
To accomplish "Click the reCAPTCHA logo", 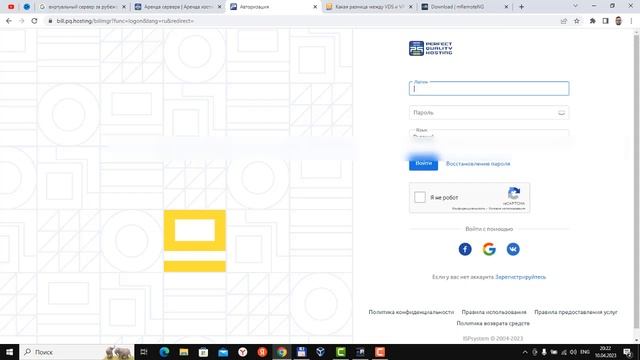I will [514, 193].
